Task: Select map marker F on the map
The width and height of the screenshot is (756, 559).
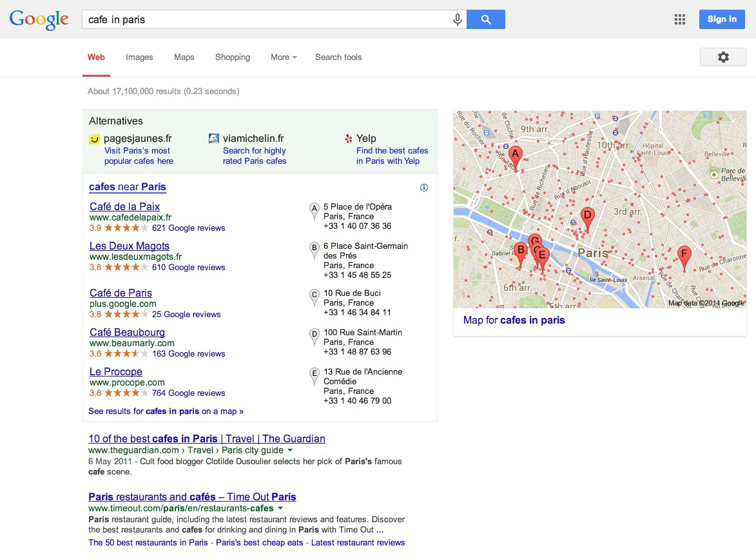Action: click(684, 256)
